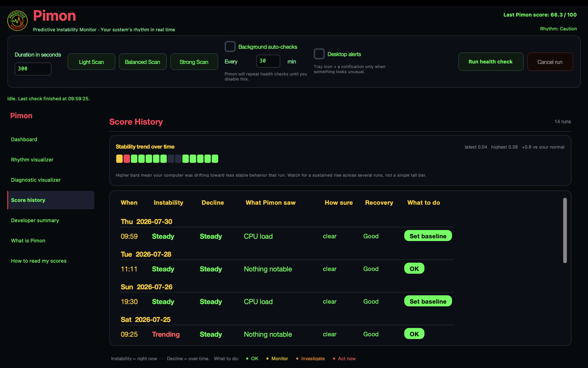Click the score table scrollbar

[565, 230]
